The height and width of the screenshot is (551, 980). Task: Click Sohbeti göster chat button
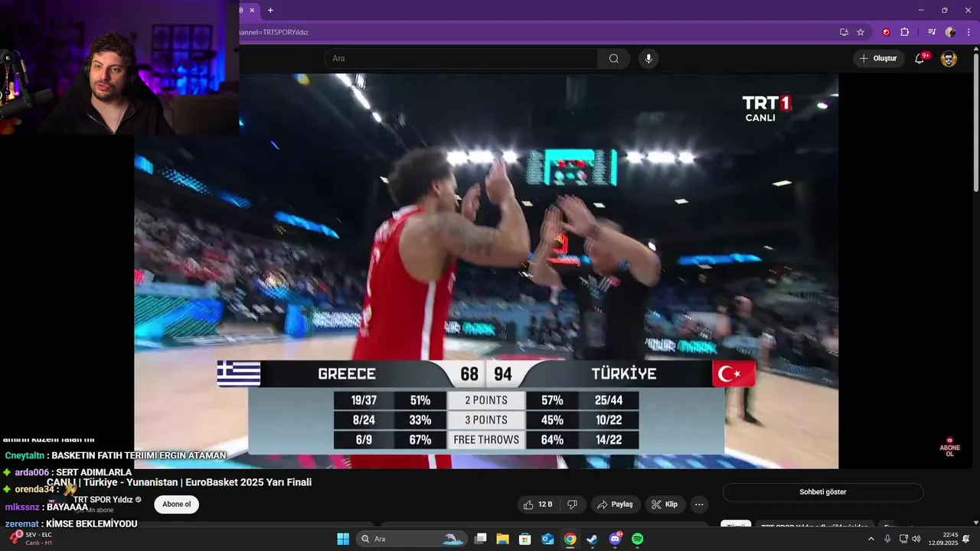pyautogui.click(x=823, y=492)
